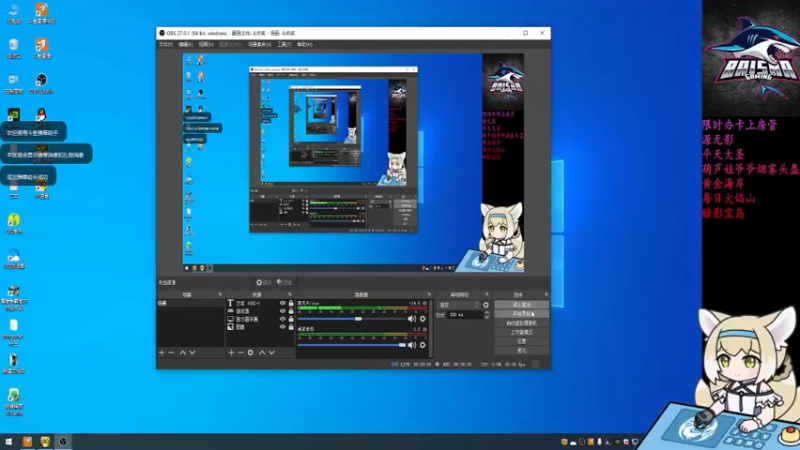Pop out the Controls dock panel

coord(546,294)
